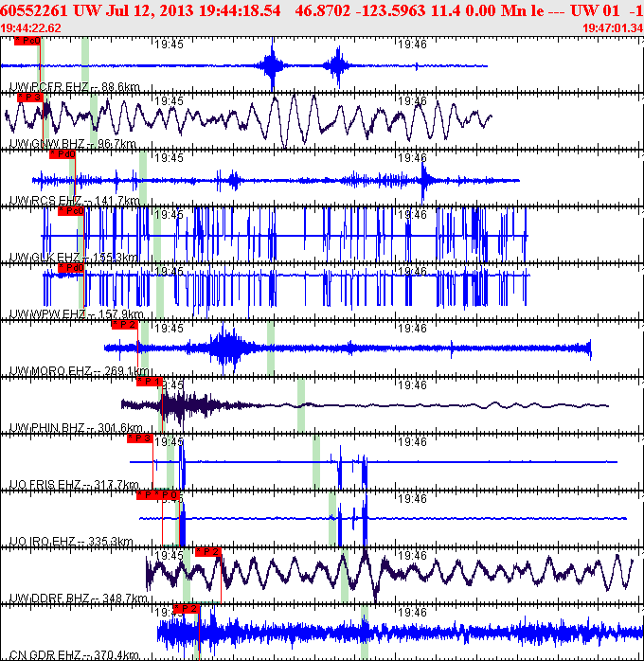Select the P 0 pick flag on the IRO trace
The image size is (644, 661).
(x=168, y=495)
